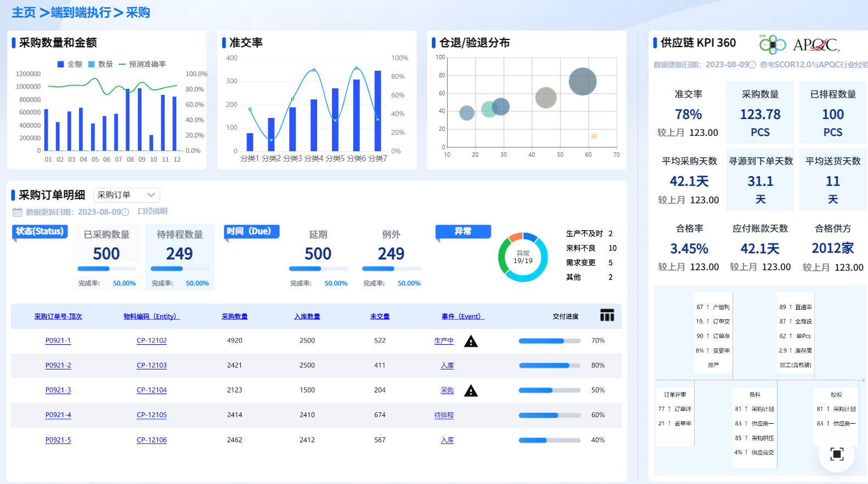Click the APQC logo
This screenshot has width=868, height=484.
(816, 44)
